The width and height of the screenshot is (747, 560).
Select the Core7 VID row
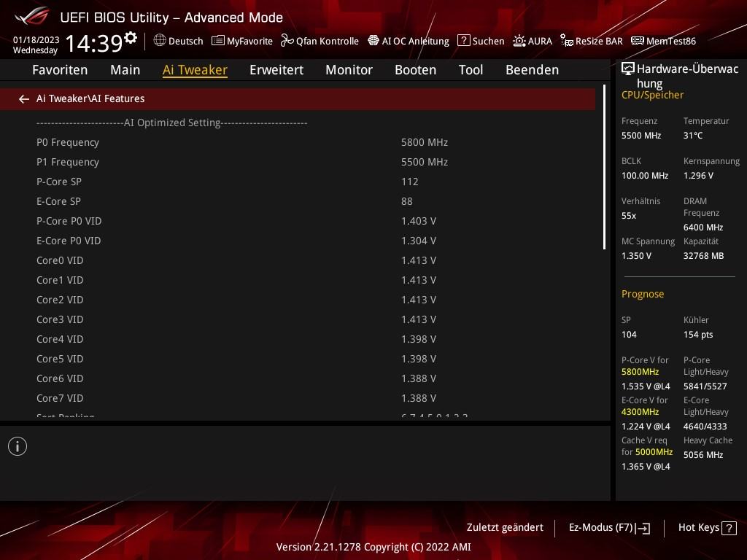[298, 398]
